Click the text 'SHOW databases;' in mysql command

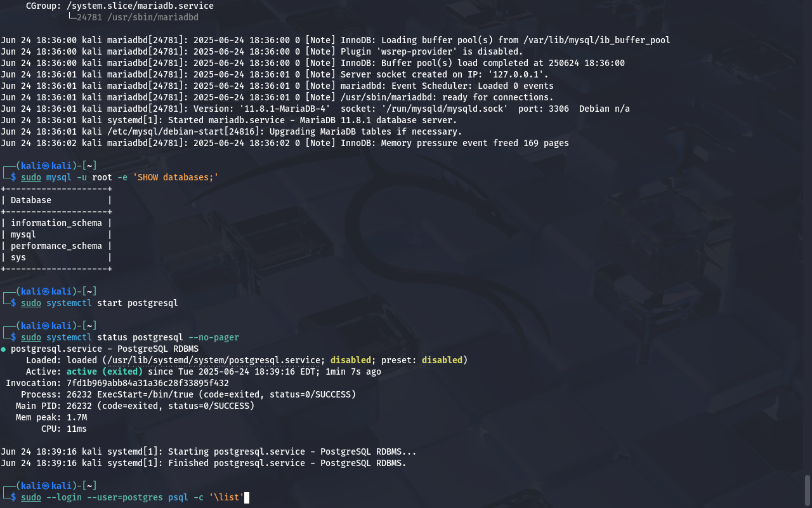tap(175, 177)
